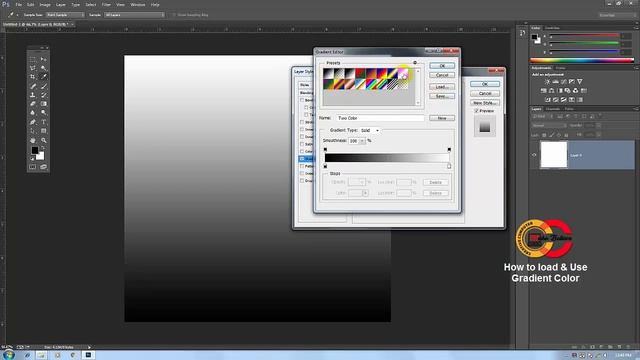Add an Invert adjustment
Screen dimensions: 640x360
point(548,100)
